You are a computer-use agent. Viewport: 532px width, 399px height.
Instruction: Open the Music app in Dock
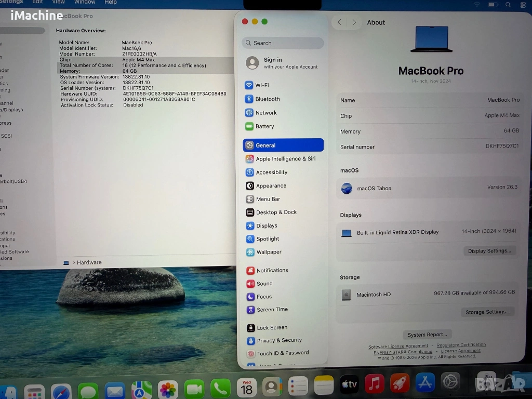tap(374, 384)
